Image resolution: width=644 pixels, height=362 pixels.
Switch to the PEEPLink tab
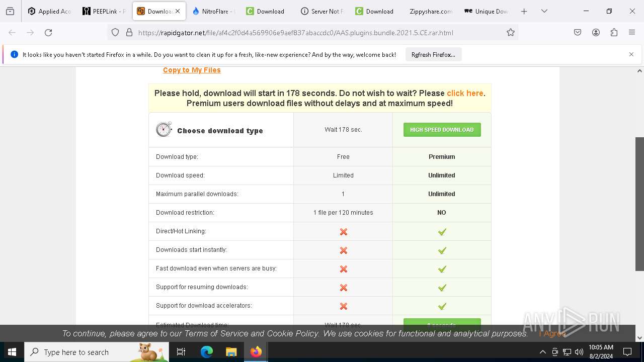point(104,11)
